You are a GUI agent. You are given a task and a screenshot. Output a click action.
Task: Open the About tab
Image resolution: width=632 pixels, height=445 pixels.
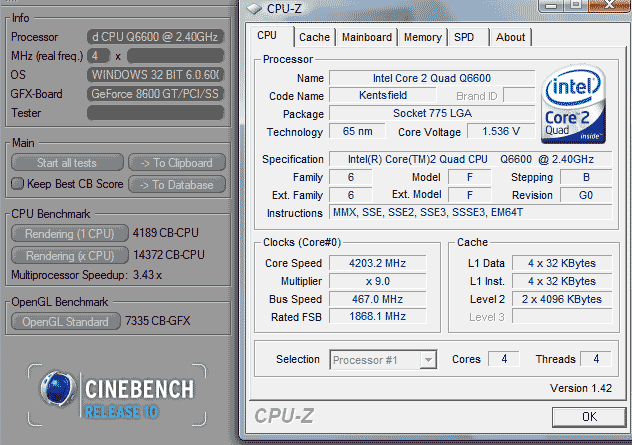coord(510,37)
